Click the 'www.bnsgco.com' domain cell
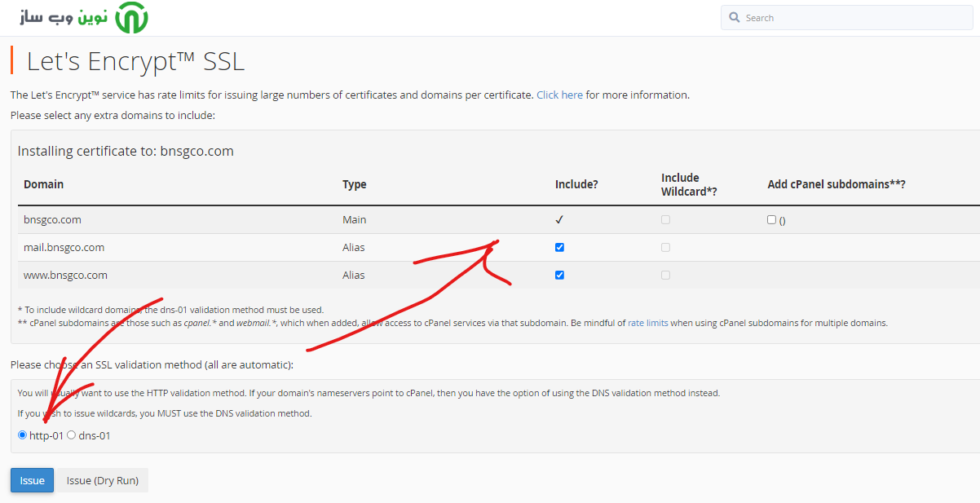The width and height of the screenshot is (980, 503). 65,276
